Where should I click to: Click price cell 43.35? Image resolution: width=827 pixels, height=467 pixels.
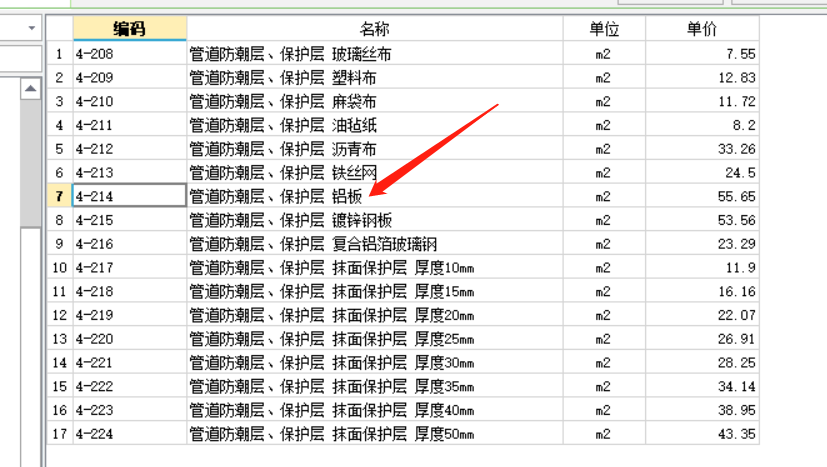703,434
